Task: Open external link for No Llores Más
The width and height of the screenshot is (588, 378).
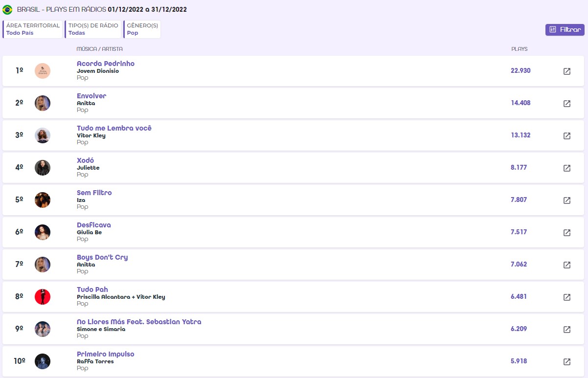Action: point(567,330)
